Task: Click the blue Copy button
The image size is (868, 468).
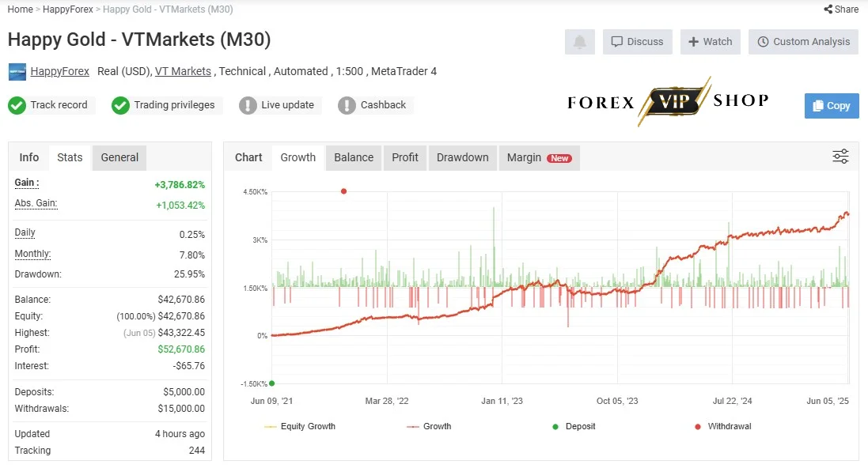Action: pos(832,106)
